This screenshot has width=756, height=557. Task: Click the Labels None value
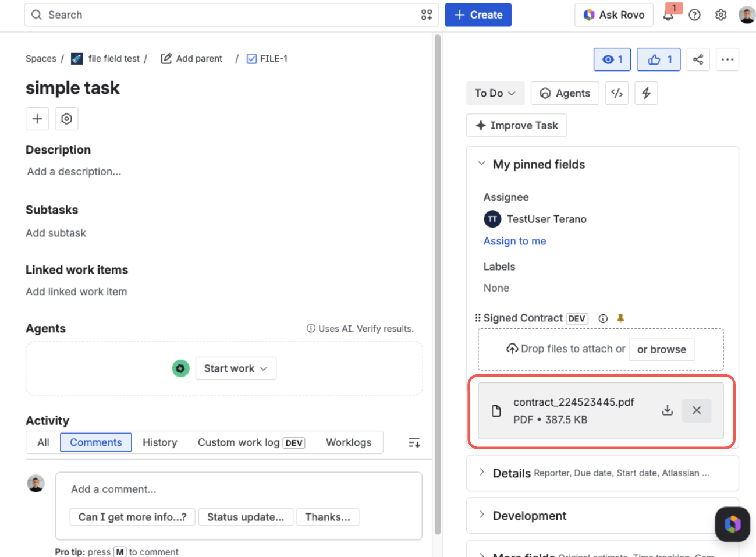(496, 288)
